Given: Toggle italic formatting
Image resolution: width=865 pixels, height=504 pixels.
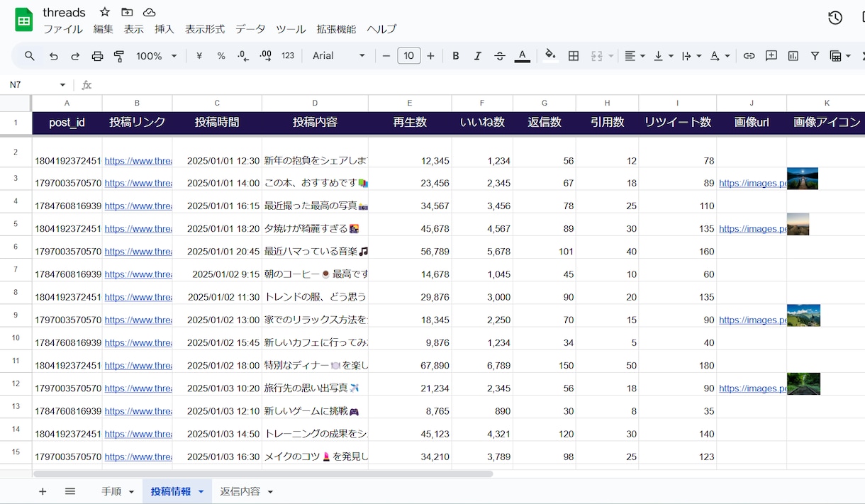Looking at the screenshot, I should pos(478,56).
